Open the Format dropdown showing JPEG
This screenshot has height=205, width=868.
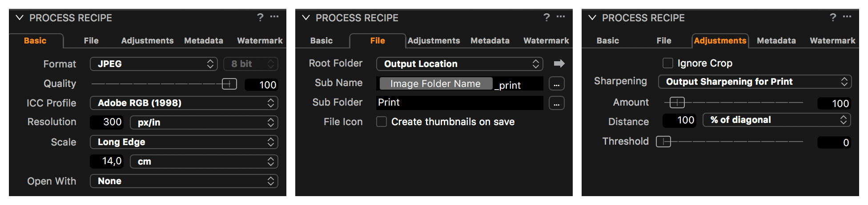pyautogui.click(x=153, y=64)
